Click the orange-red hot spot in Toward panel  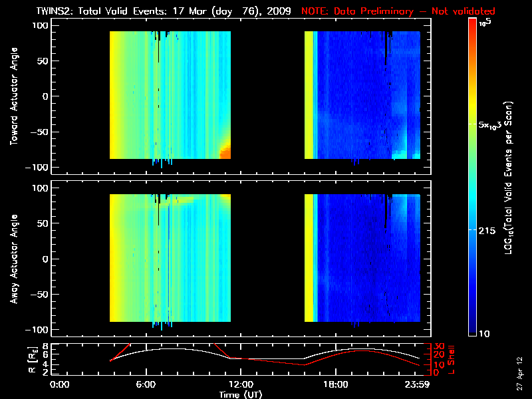click(226, 152)
